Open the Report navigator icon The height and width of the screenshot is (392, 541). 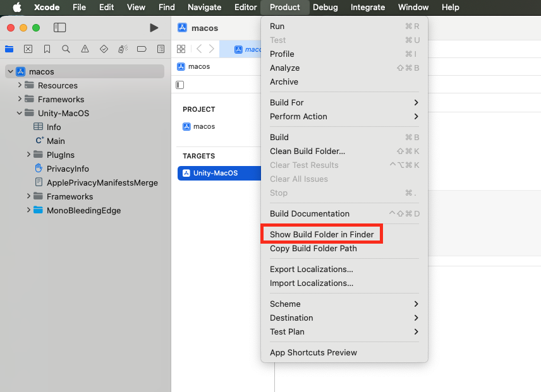point(160,49)
